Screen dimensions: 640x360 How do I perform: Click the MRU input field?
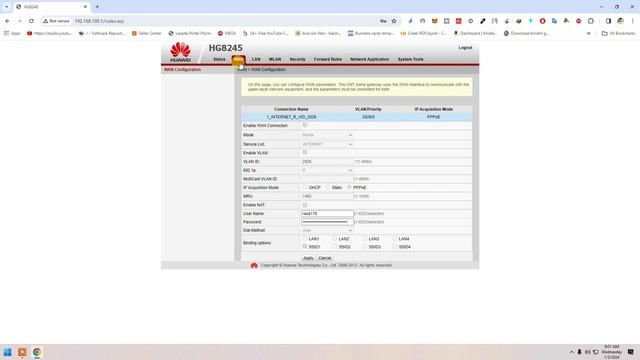327,196
